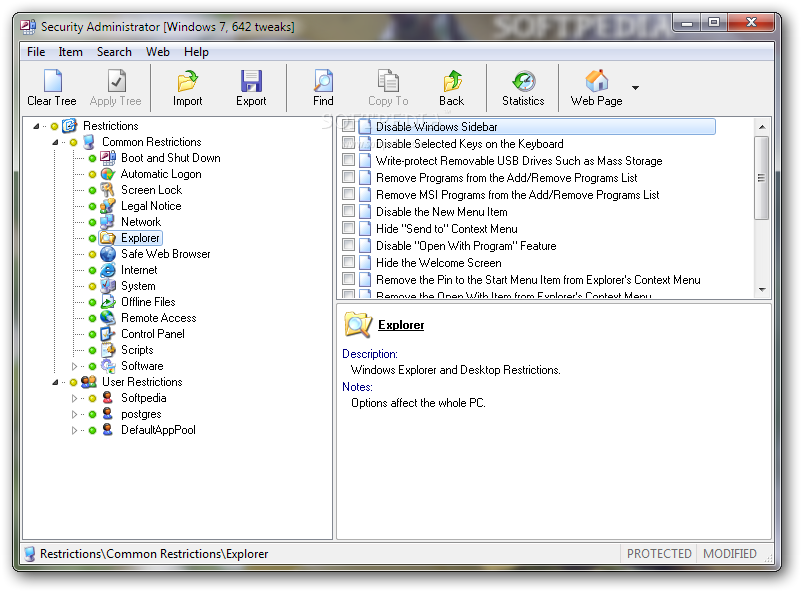Check Hide the Welcome Screen
The image size is (802, 592).
tap(348, 261)
